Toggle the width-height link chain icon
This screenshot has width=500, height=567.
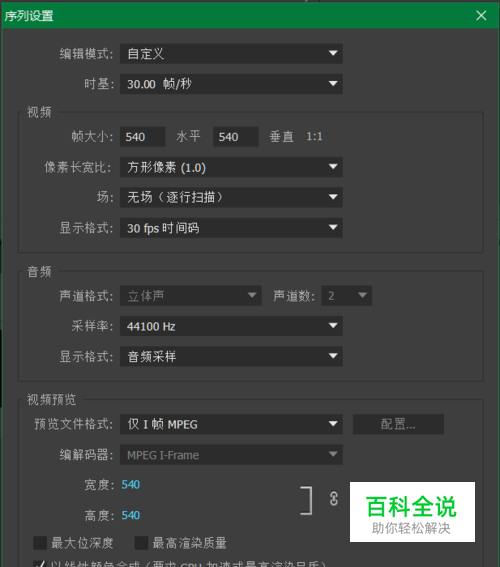334,499
